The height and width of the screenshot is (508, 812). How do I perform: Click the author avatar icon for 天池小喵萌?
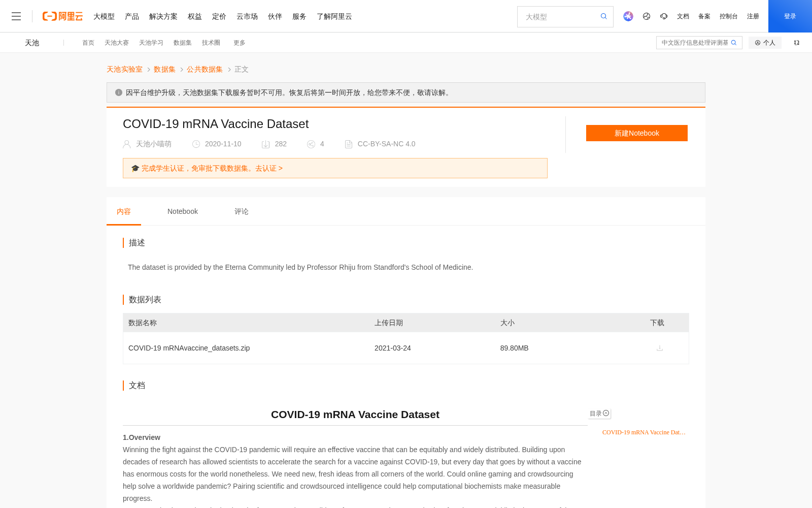pyautogui.click(x=127, y=144)
